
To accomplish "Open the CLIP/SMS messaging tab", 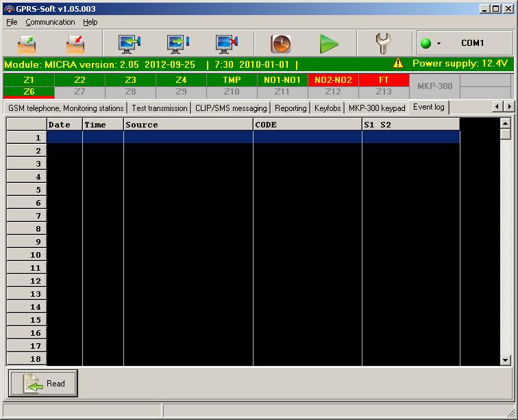I will tap(231, 108).
